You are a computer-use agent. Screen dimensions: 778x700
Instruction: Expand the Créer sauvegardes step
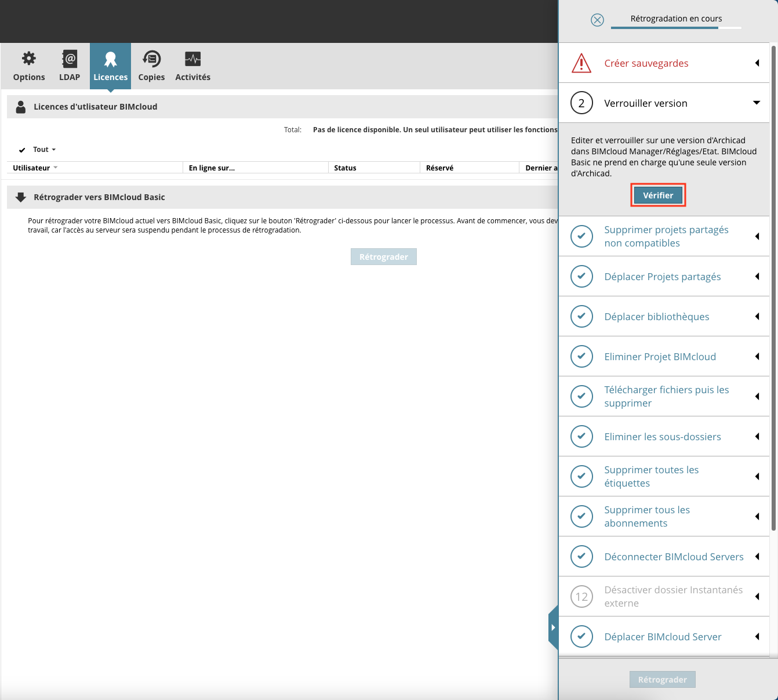(x=757, y=63)
